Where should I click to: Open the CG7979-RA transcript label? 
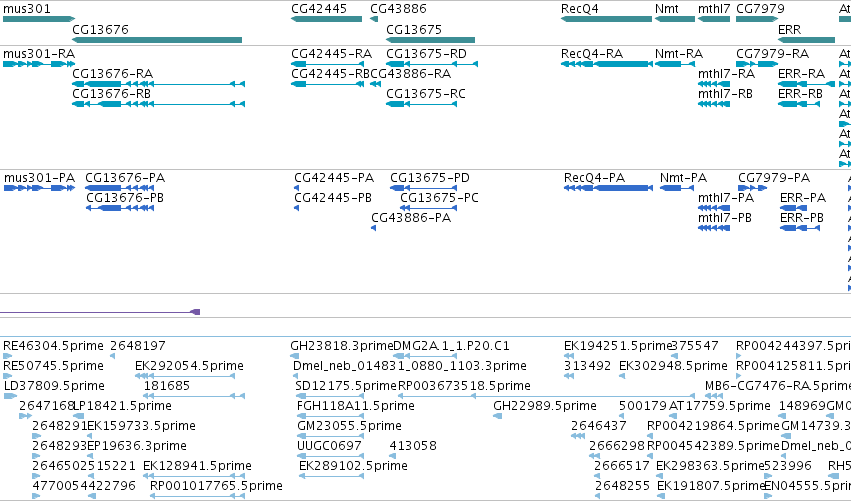tap(772, 54)
